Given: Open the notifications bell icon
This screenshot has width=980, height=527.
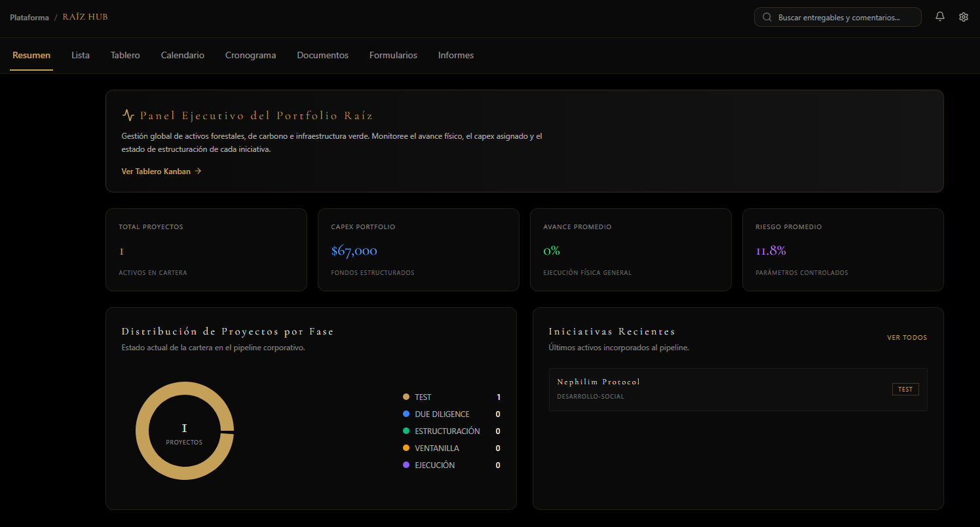Looking at the screenshot, I should click(x=940, y=17).
